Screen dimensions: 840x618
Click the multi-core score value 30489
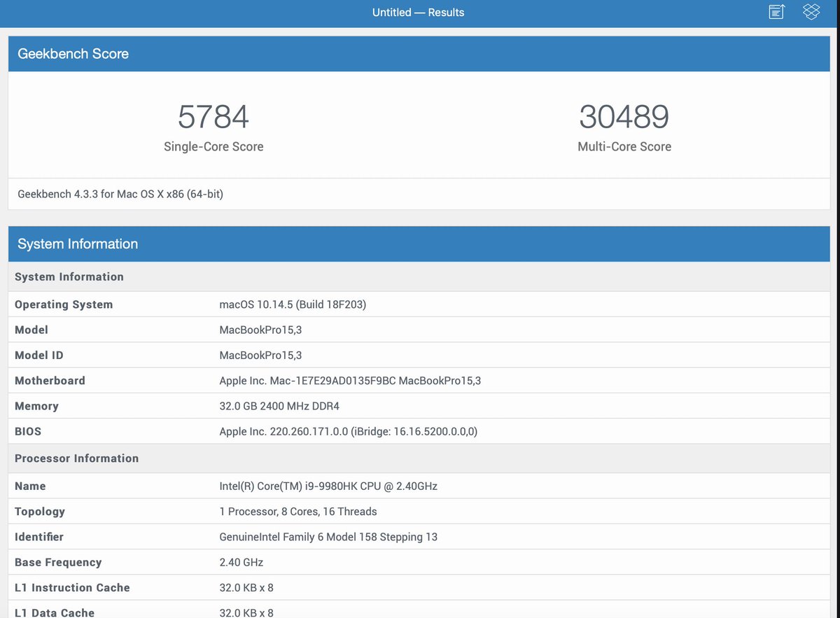624,116
